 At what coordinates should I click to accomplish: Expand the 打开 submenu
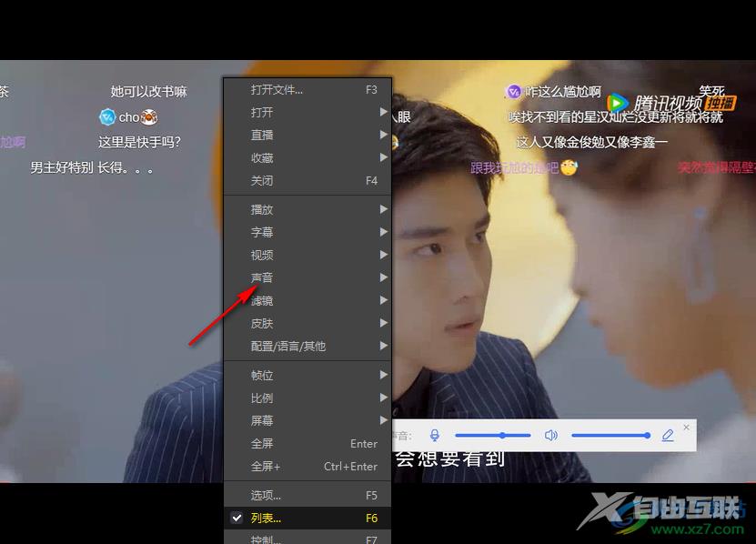(307, 113)
